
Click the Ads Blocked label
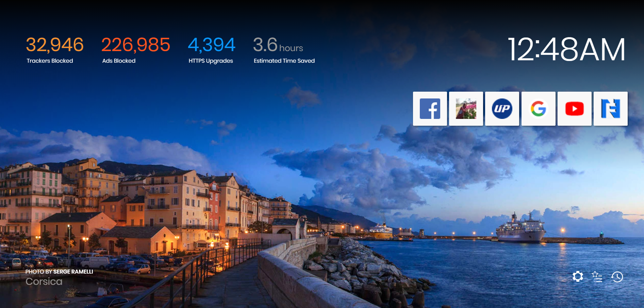[119, 61]
